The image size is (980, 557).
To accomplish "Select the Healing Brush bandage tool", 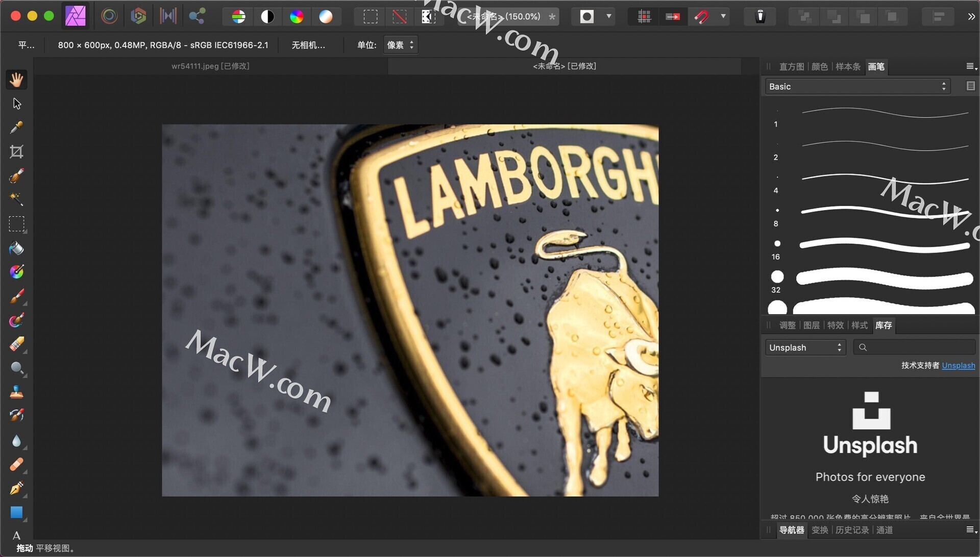I will pos(16,465).
